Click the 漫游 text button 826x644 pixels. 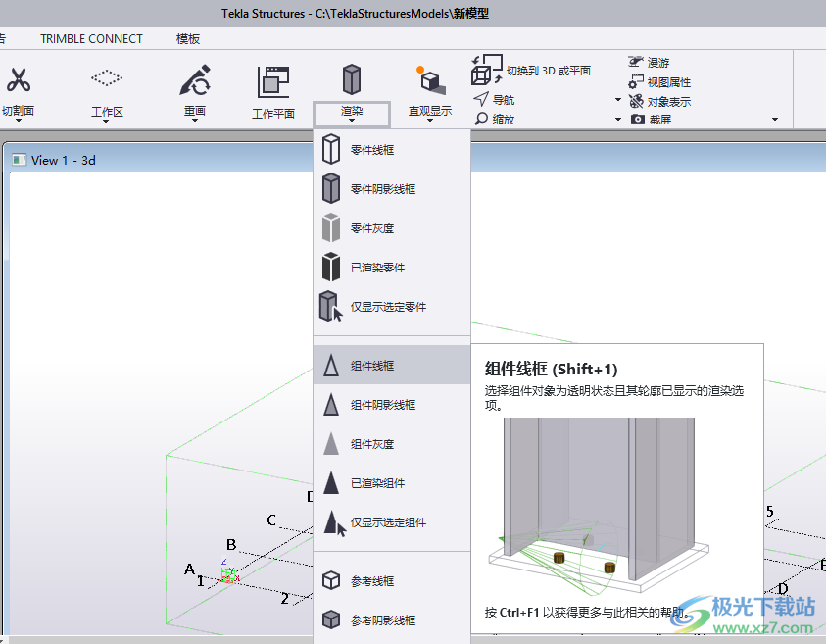pyautogui.click(x=658, y=62)
